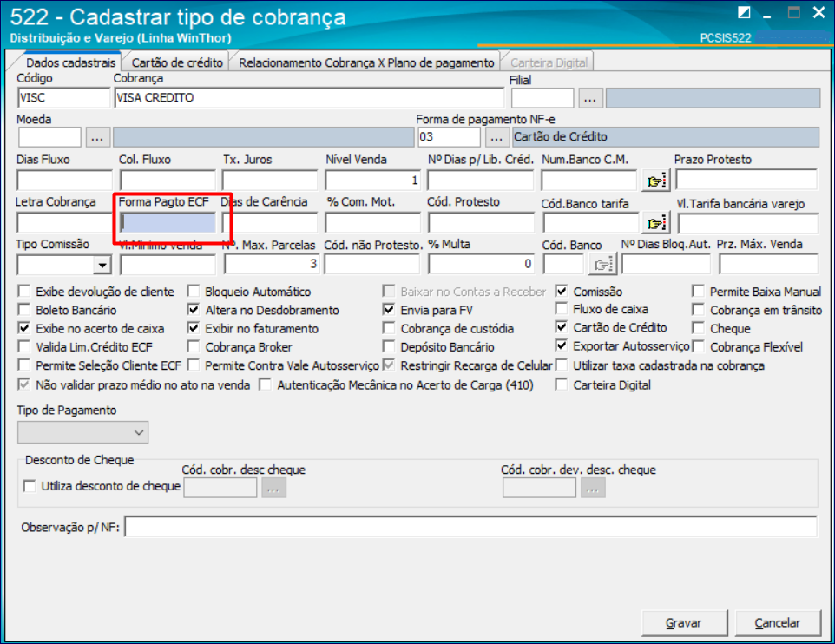
Task: Uncheck Envia para FV
Action: click(x=389, y=310)
